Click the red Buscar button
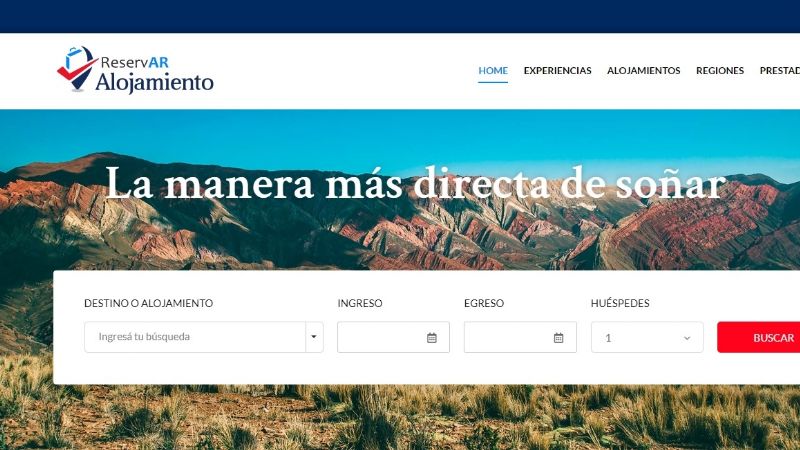Image resolution: width=800 pixels, height=450 pixels. [759, 337]
